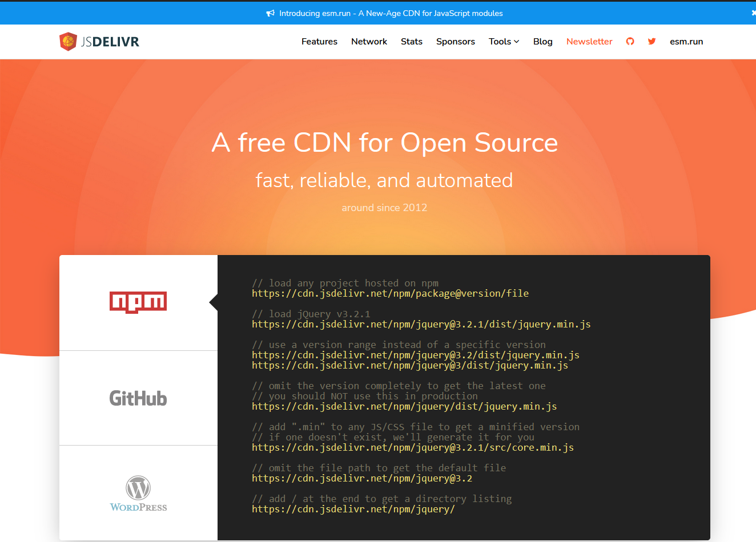The width and height of the screenshot is (756, 542).
Task: Click comment 'omit the file path' line
Action: tap(379, 468)
